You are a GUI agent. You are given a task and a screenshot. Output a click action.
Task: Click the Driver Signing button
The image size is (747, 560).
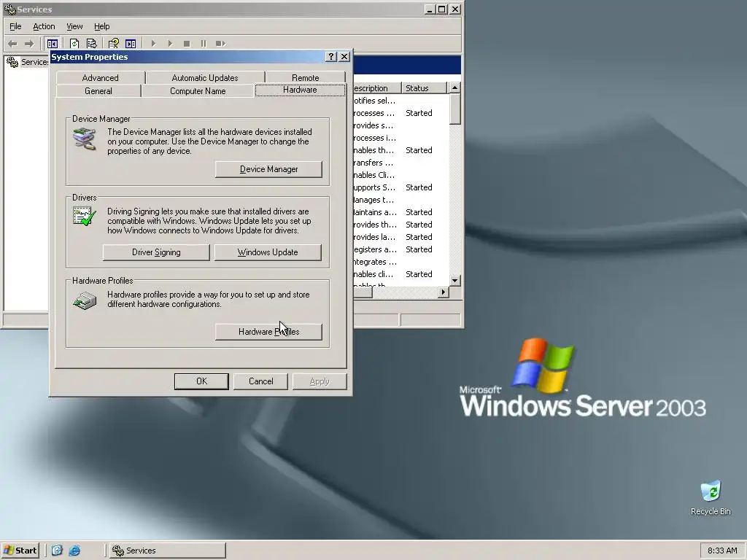tap(156, 252)
